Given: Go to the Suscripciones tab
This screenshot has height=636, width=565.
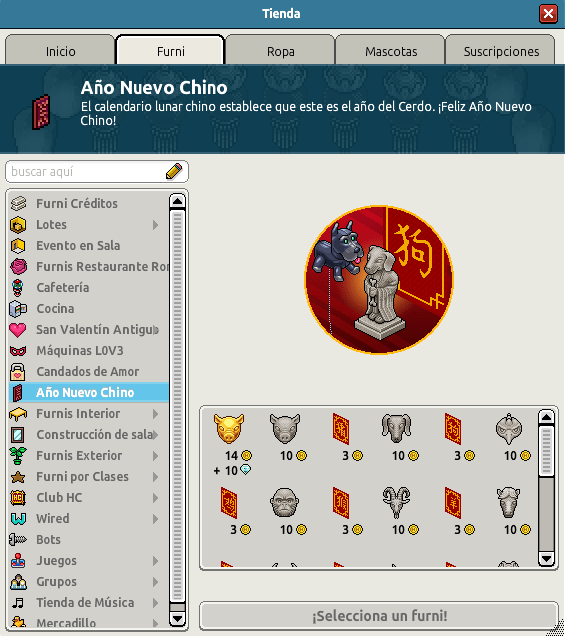Looking at the screenshot, I should [501, 51].
